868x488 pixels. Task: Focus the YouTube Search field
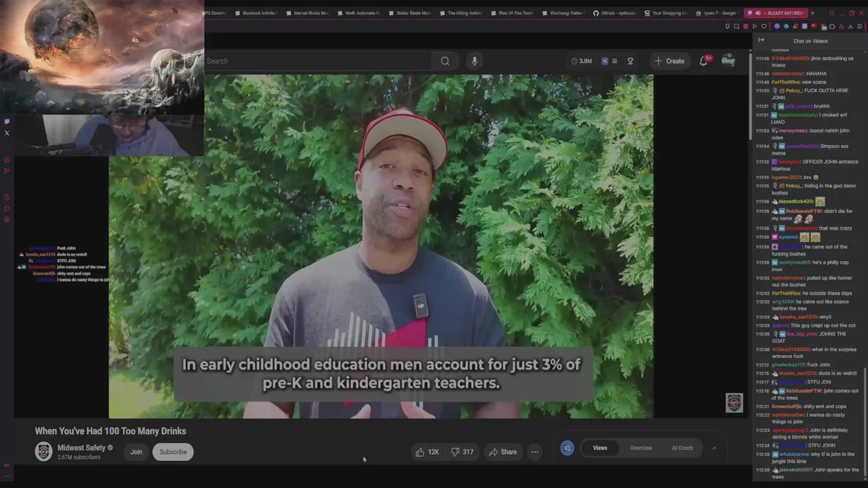319,61
